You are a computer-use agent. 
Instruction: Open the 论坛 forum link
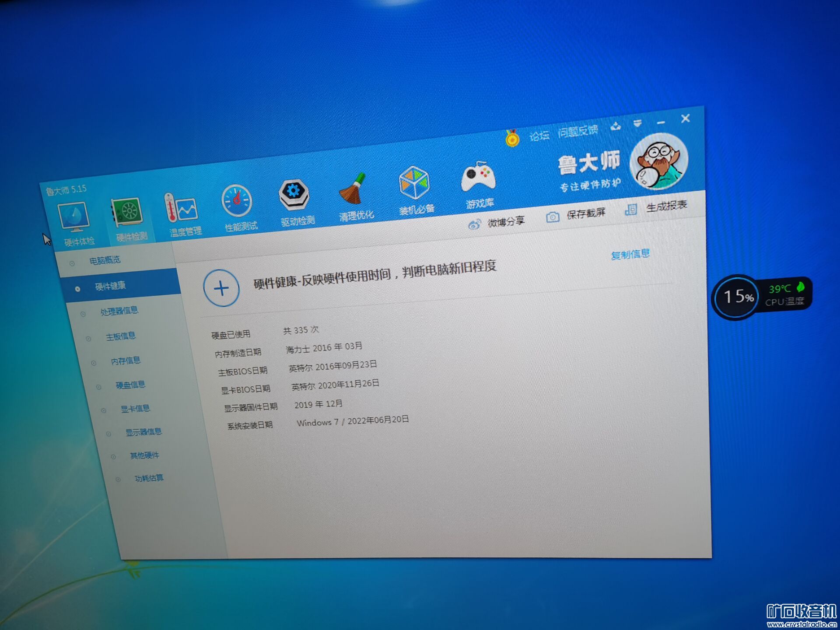[x=539, y=136]
